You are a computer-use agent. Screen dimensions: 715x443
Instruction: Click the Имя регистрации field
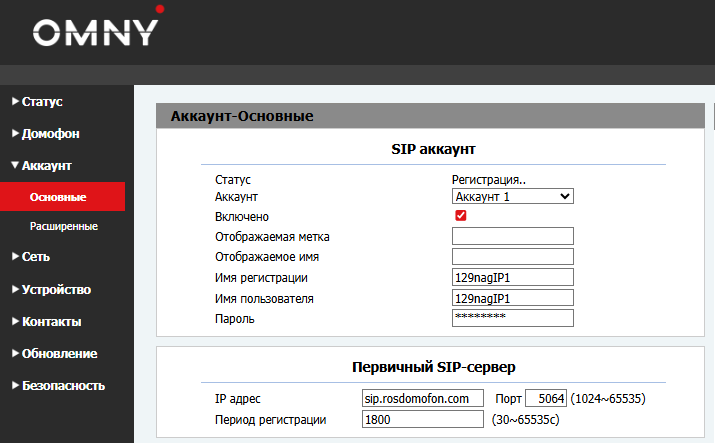point(512,278)
